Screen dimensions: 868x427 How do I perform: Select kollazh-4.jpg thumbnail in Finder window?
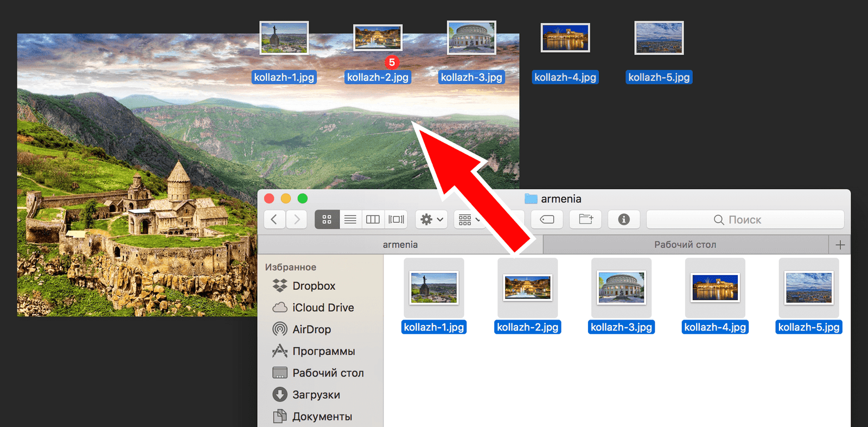[715, 288]
